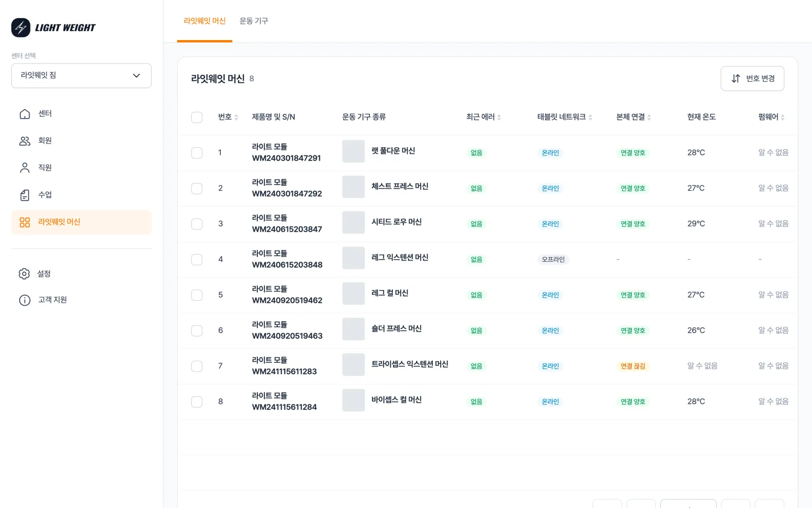Click the 시티드 로우 머신 thumbnail

click(353, 223)
